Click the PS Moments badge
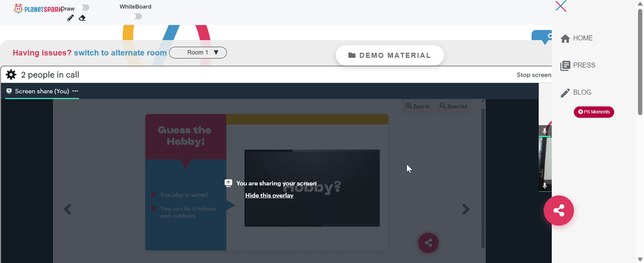 594,112
